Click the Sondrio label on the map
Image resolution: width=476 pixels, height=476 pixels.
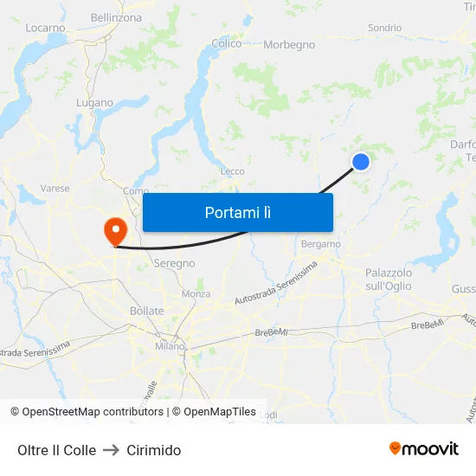385,28
